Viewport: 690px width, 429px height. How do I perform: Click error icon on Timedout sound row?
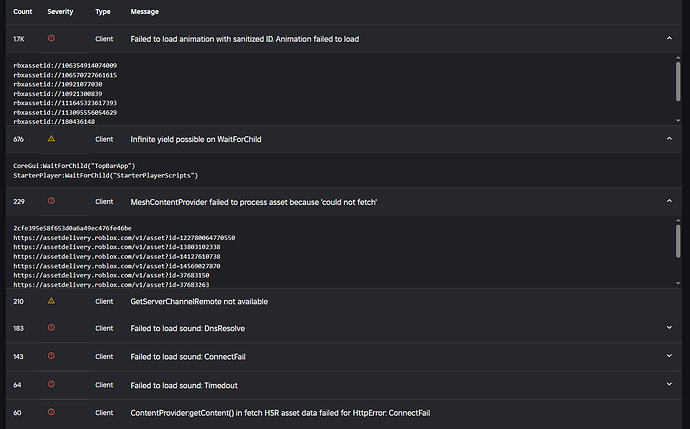[x=51, y=385]
